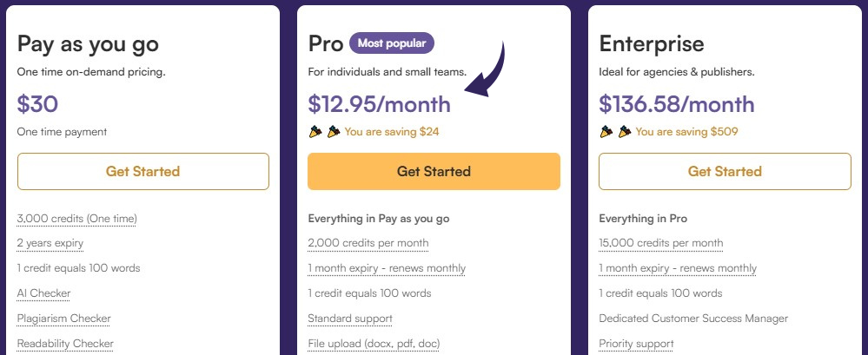Click the 15,000 credits per month feature

661,243
